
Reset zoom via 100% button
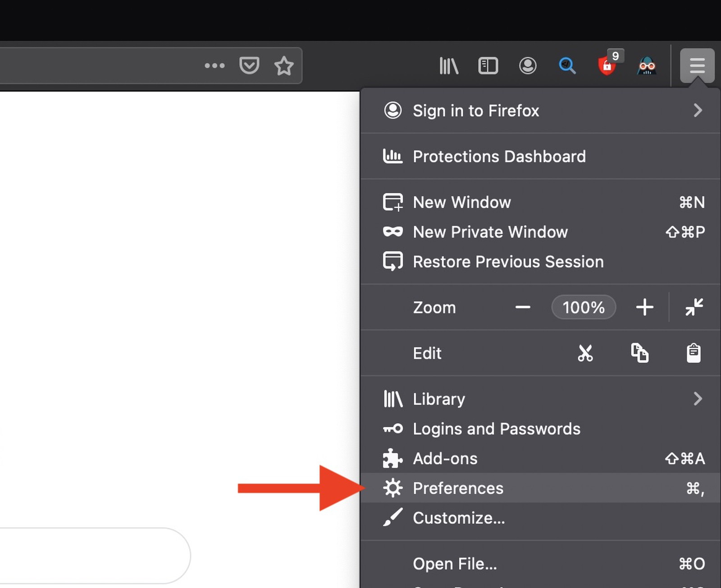[x=584, y=307]
